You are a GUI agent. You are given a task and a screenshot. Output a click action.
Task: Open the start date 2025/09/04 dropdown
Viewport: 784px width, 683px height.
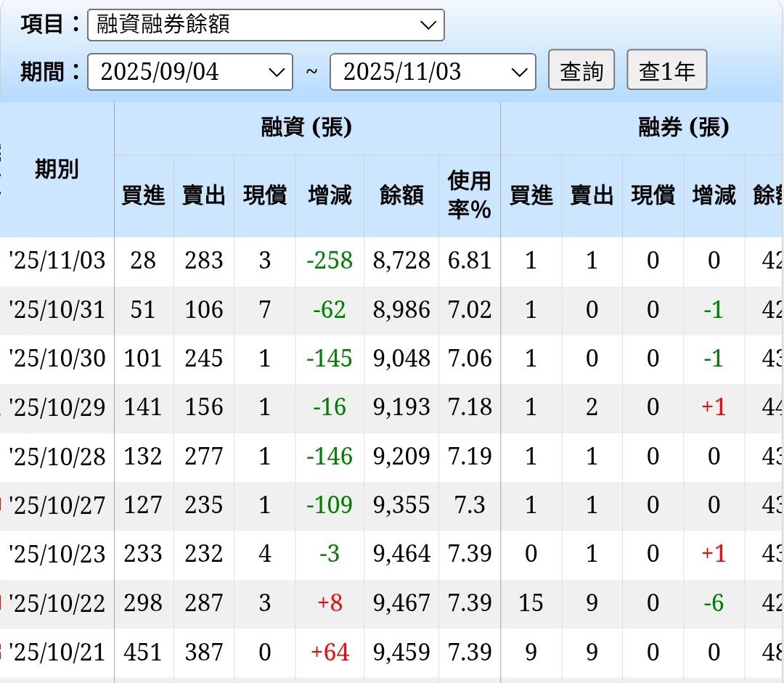pyautogui.click(x=190, y=72)
